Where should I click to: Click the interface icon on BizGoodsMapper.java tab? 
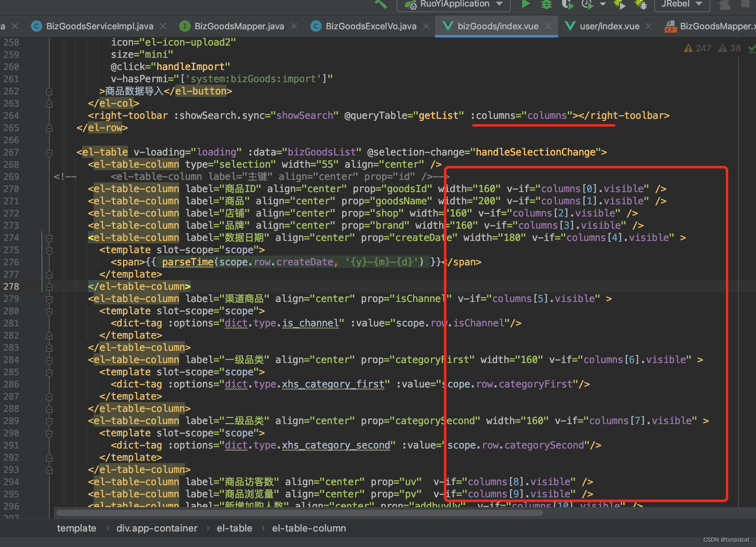185,26
